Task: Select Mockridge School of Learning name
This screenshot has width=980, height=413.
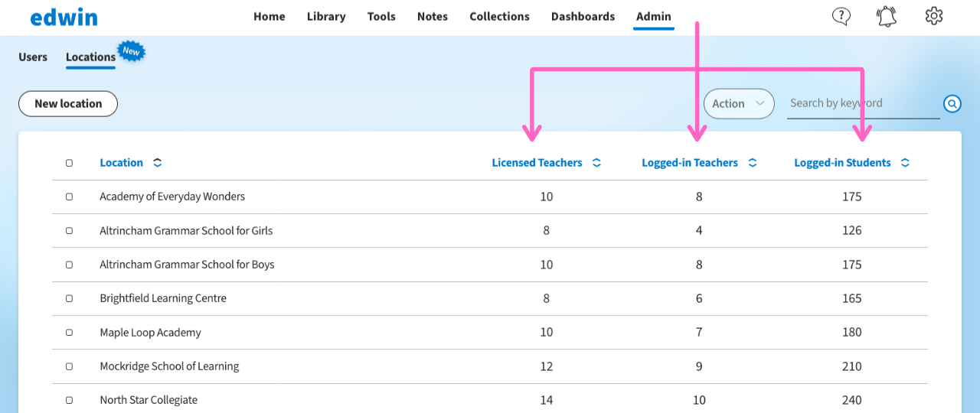Action: (x=169, y=366)
